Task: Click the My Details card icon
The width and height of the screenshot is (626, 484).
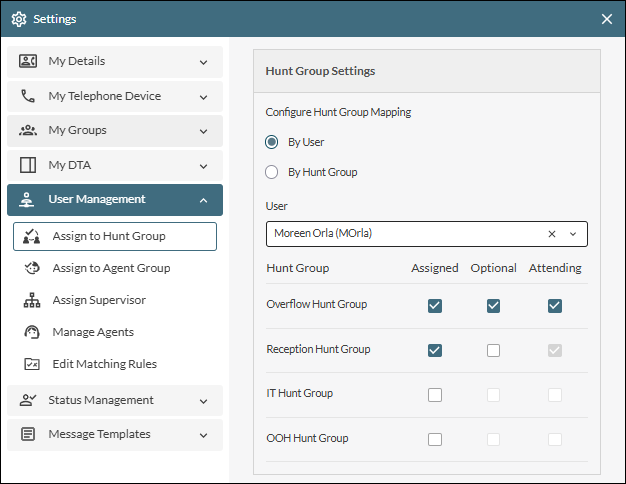Action: pos(28,62)
